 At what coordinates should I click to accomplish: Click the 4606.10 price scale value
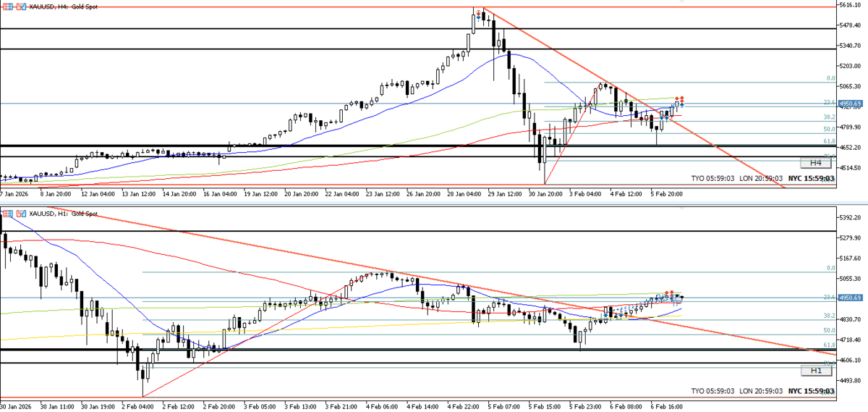[x=851, y=360]
